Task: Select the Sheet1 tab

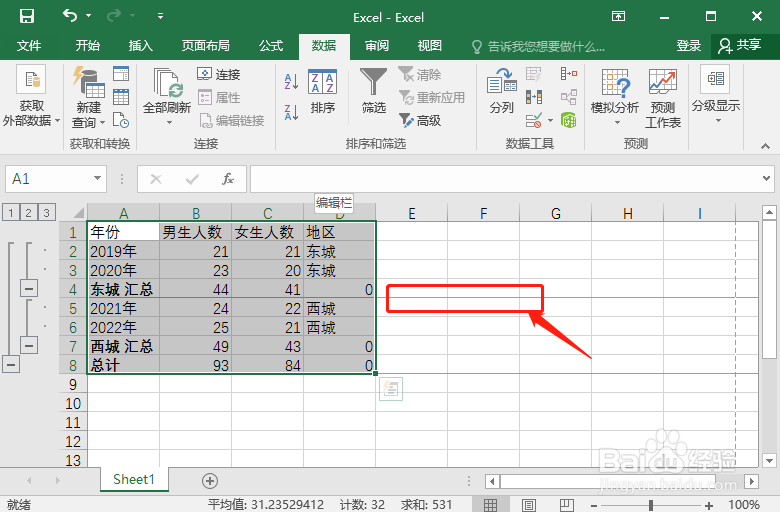Action: (x=134, y=479)
